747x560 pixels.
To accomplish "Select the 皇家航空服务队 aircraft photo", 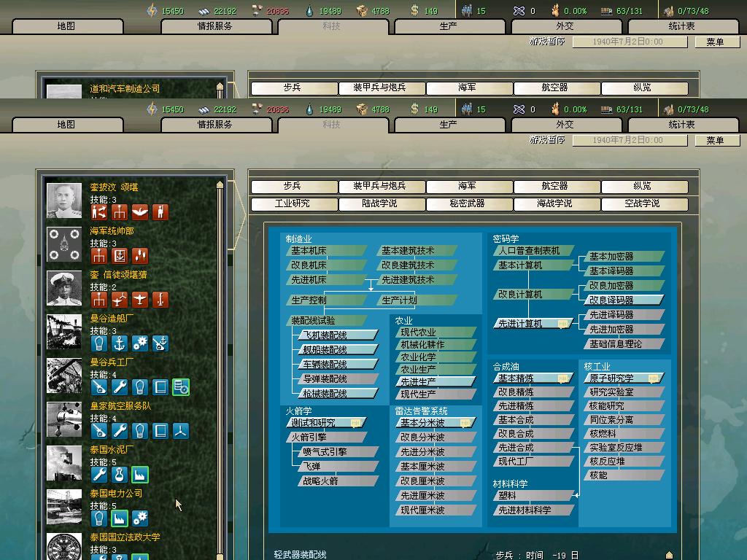I will pyautogui.click(x=64, y=420).
